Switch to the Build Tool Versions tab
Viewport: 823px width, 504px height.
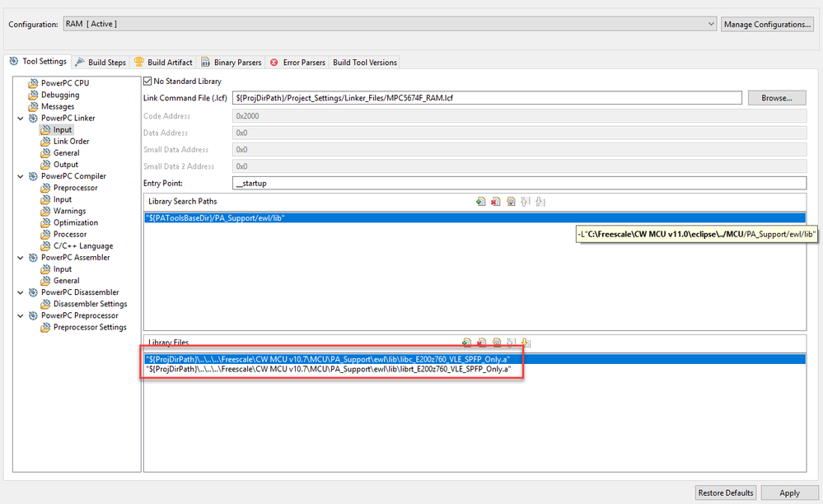click(x=365, y=63)
